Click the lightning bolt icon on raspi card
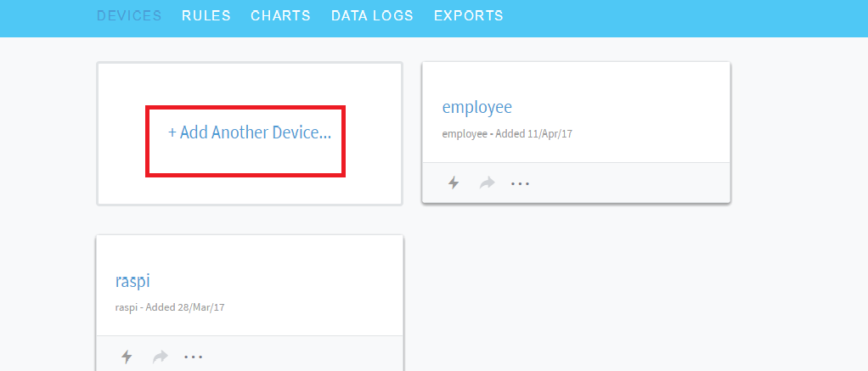This screenshot has height=371, width=868. tap(127, 357)
